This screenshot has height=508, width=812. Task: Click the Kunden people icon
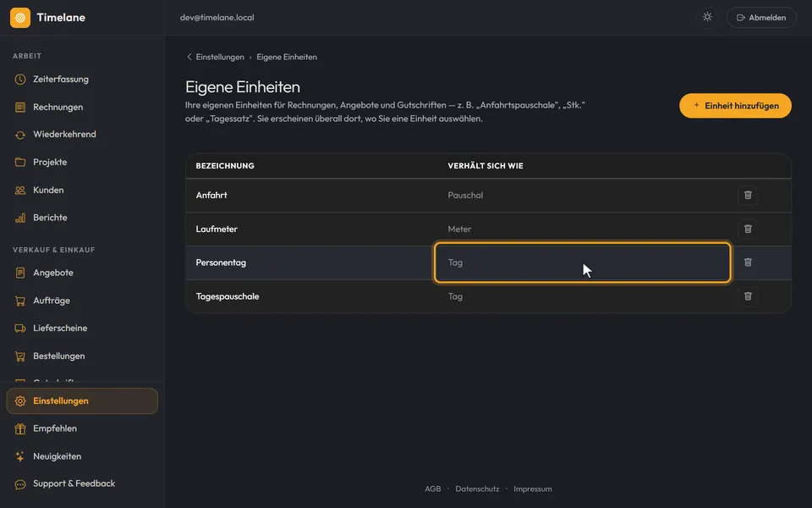[20, 190]
